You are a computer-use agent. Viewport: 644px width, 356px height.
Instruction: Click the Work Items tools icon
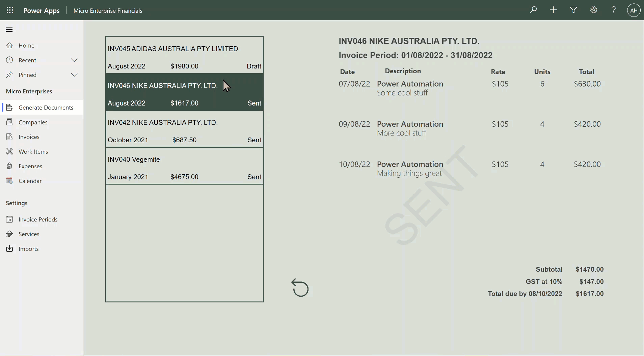[x=9, y=151]
